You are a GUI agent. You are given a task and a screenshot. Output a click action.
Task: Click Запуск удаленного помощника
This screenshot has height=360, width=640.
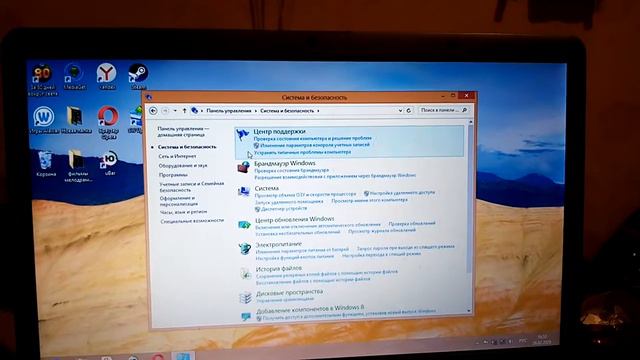(289, 202)
